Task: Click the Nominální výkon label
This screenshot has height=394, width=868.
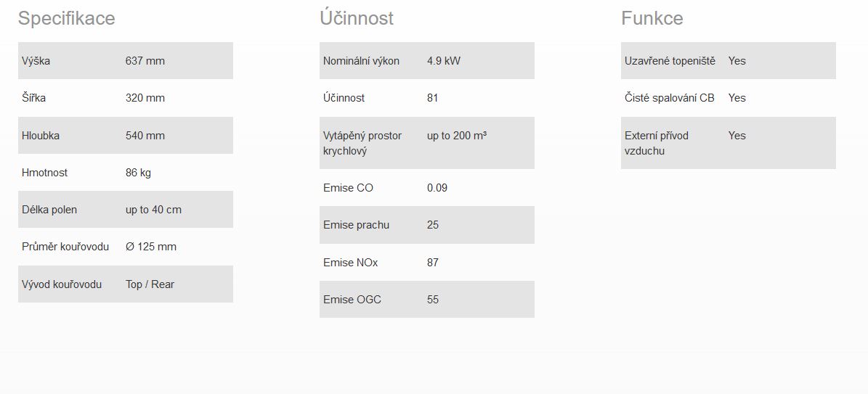Action: coord(361,61)
